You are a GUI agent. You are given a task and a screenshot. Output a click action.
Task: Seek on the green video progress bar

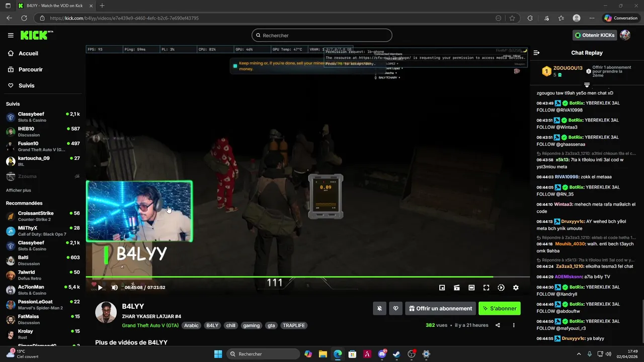tap(307, 277)
